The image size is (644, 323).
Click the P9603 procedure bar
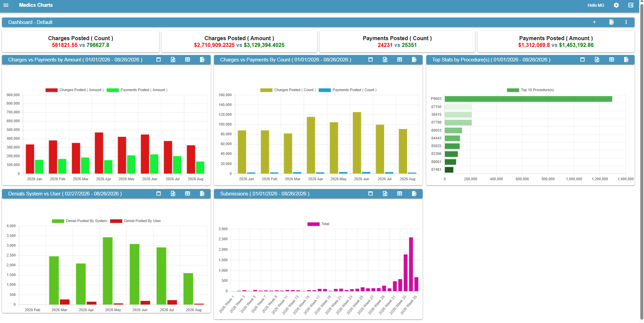528,99
